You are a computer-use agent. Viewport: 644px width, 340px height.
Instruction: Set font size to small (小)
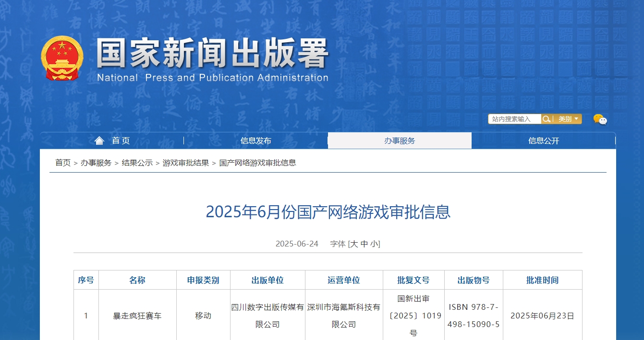[374, 244]
